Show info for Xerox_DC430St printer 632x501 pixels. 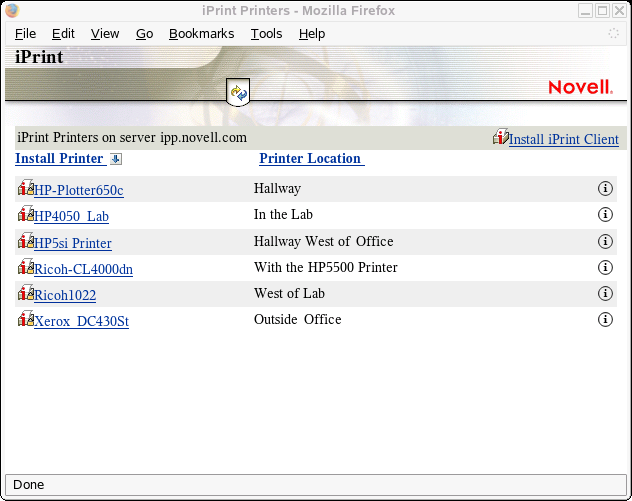pyautogui.click(x=605, y=320)
